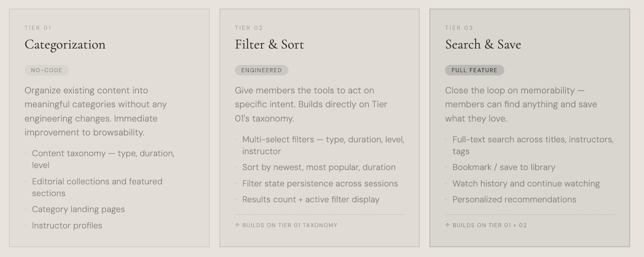Click the TIER 03 label
The width and height of the screenshot is (644, 257).
(459, 28)
